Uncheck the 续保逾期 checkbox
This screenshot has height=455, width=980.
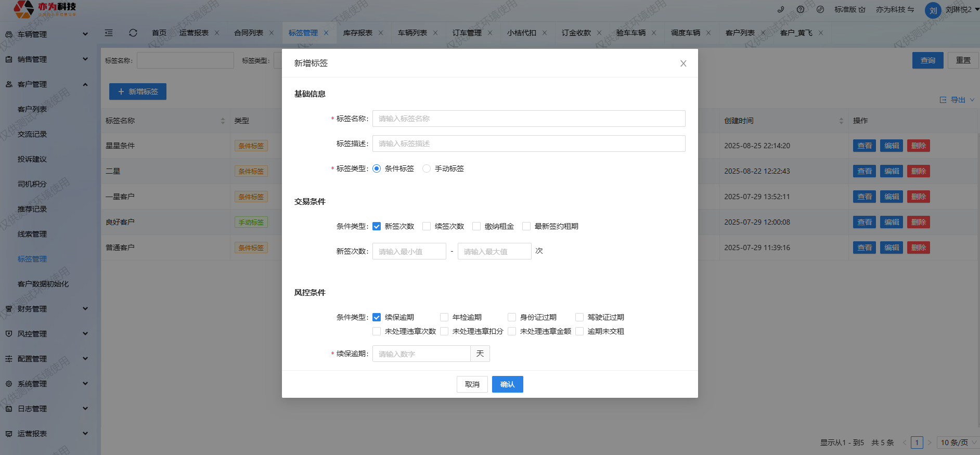pyautogui.click(x=377, y=317)
